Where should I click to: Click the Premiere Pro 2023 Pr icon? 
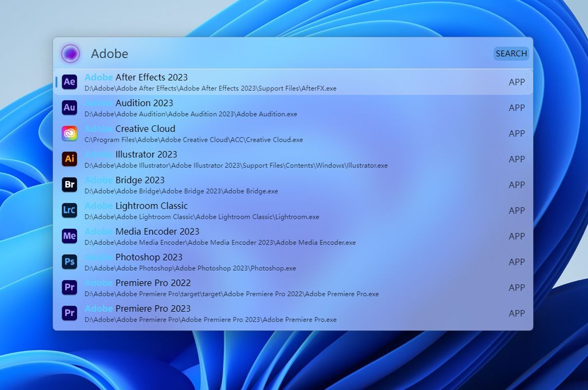tap(69, 313)
